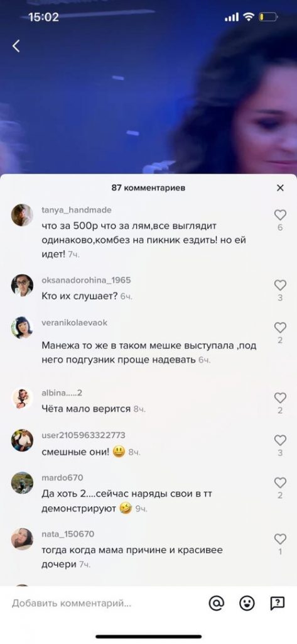Open the emoji picker icon
Screen dimensions: 297x644
tap(247, 603)
